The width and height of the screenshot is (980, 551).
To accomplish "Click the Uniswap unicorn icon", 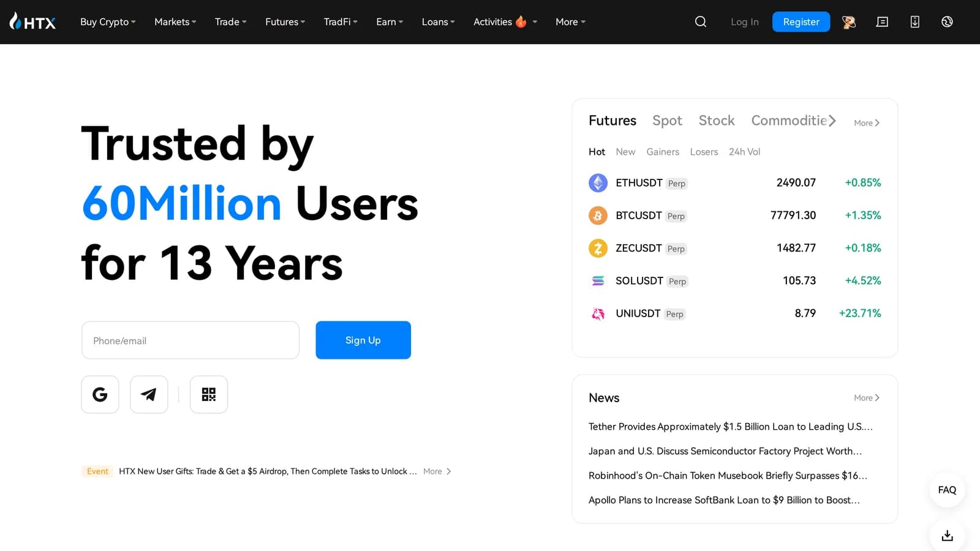I will [598, 313].
